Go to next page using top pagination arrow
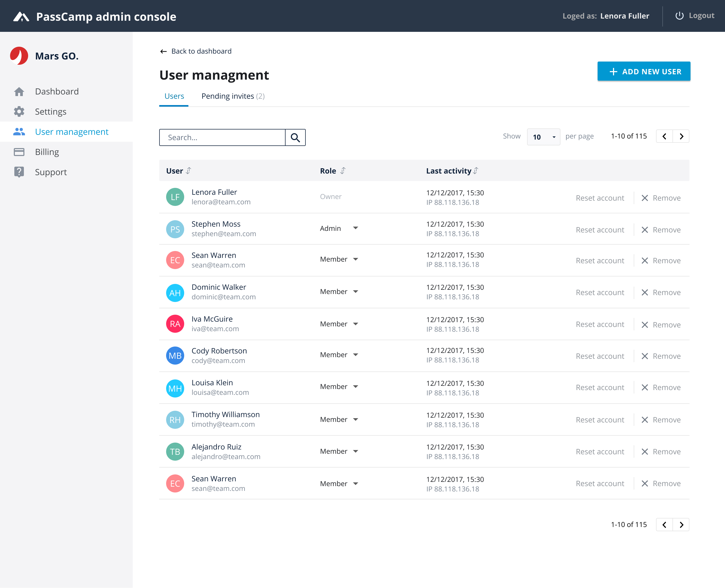 [x=681, y=136]
